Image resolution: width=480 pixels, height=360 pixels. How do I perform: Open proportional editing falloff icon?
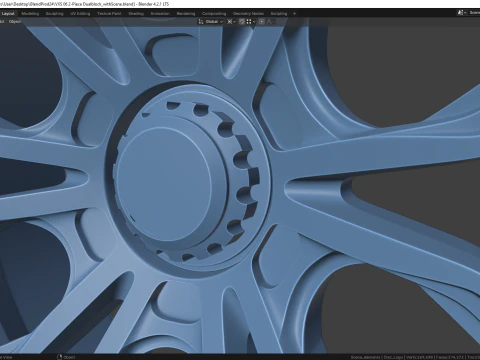click(x=269, y=22)
